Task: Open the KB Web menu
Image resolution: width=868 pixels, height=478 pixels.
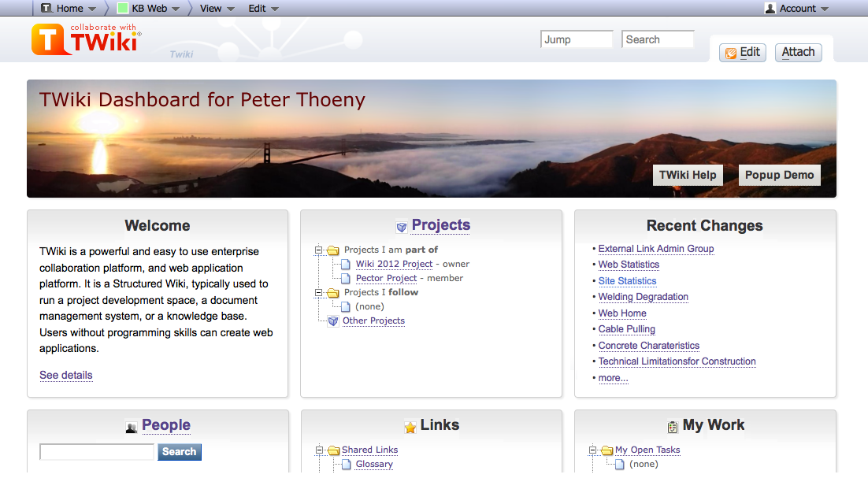Action: 149,8
